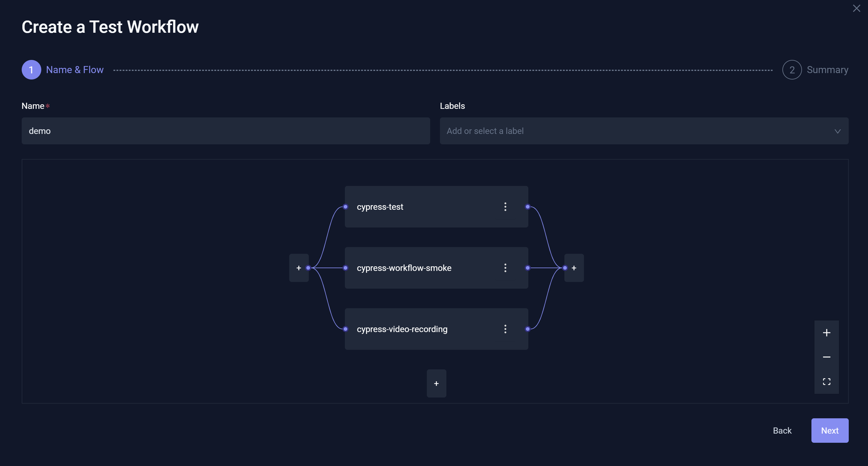The image size is (868, 466).
Task: Add a step before the parallel nodes
Action: point(298,268)
